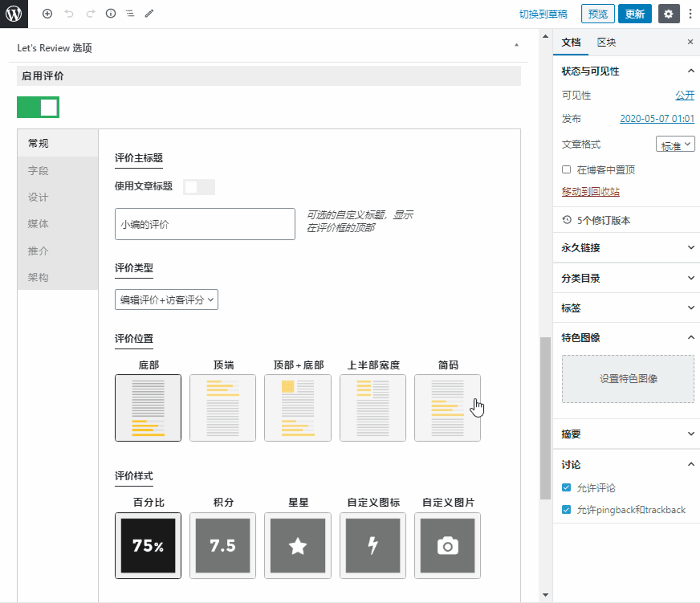Open 5个修订版本 revisions
Image resolution: width=700 pixels, height=603 pixels.
click(x=604, y=220)
